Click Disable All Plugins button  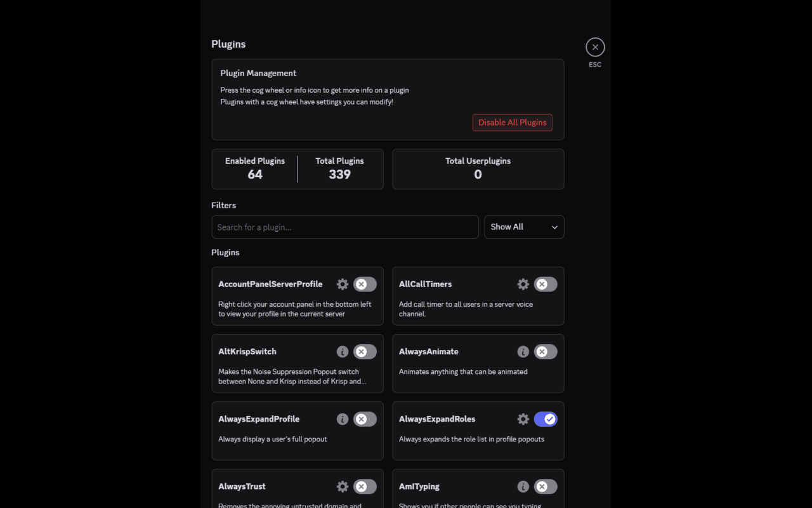pos(513,123)
